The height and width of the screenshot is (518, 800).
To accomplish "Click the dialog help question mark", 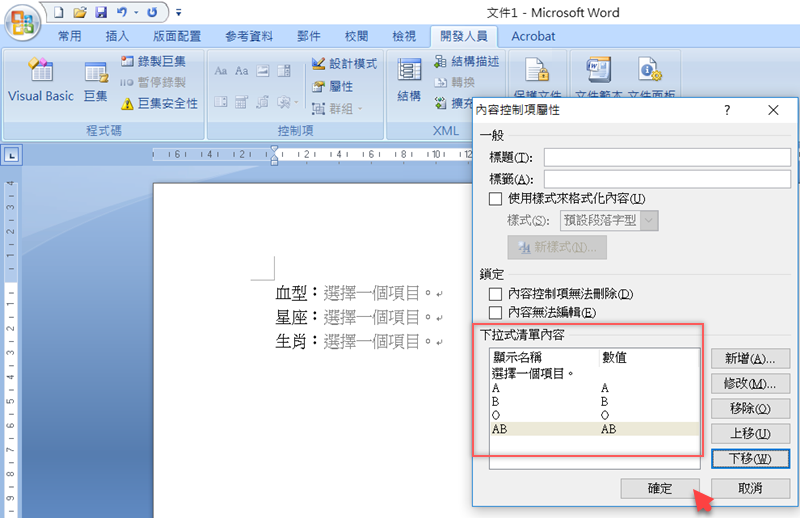I will [x=727, y=110].
